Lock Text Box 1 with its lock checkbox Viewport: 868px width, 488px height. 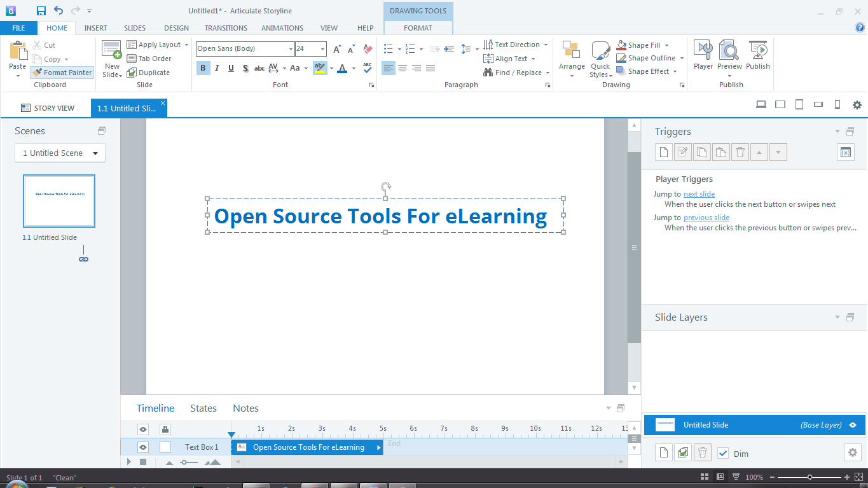click(x=165, y=447)
